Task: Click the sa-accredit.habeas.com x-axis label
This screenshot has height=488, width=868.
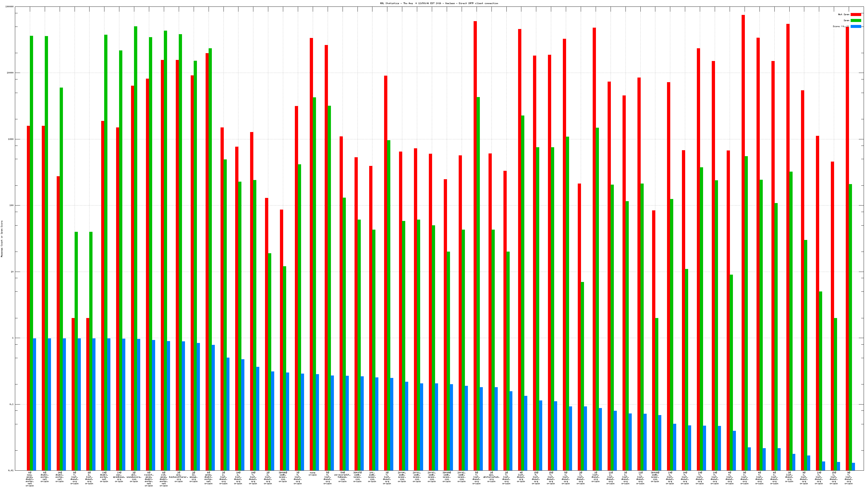Action: 342,477
